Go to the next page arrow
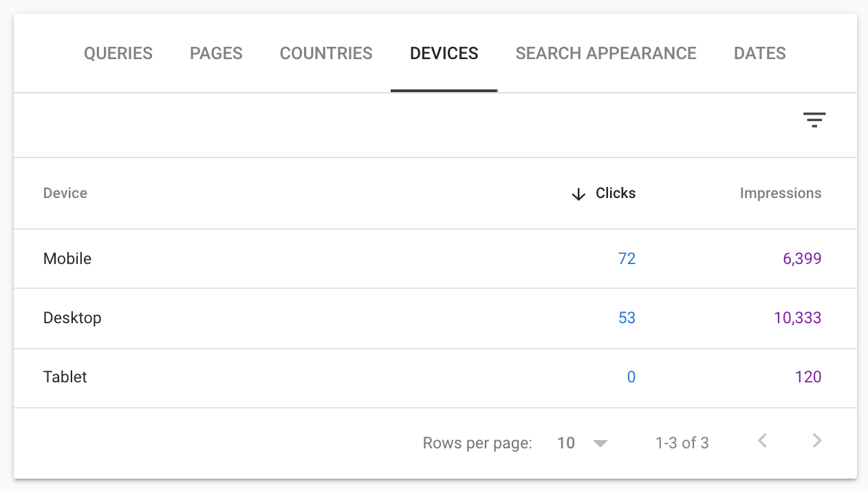 (x=816, y=441)
